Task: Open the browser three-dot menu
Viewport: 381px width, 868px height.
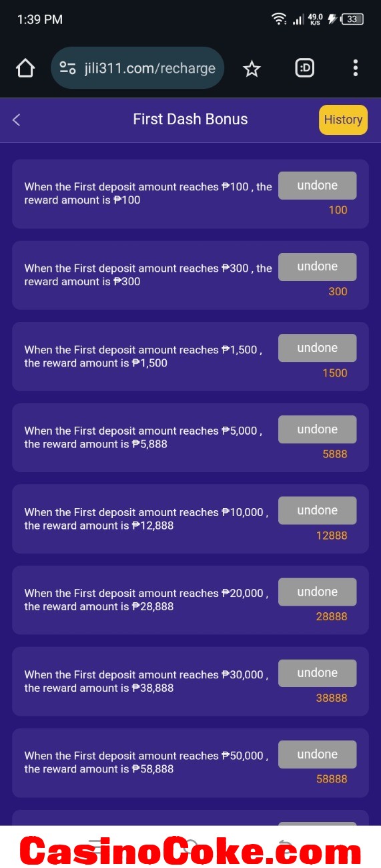Action: point(355,68)
